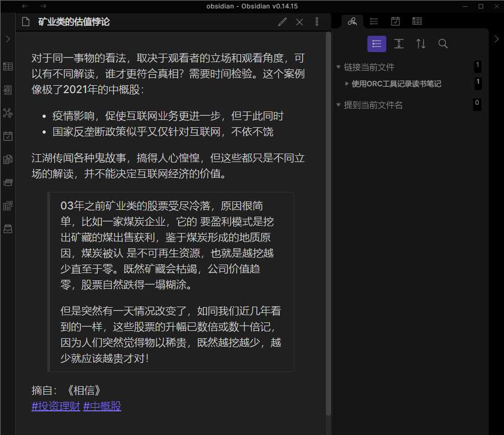Open the #投资理财 tag link
504x435 pixels.
55,407
